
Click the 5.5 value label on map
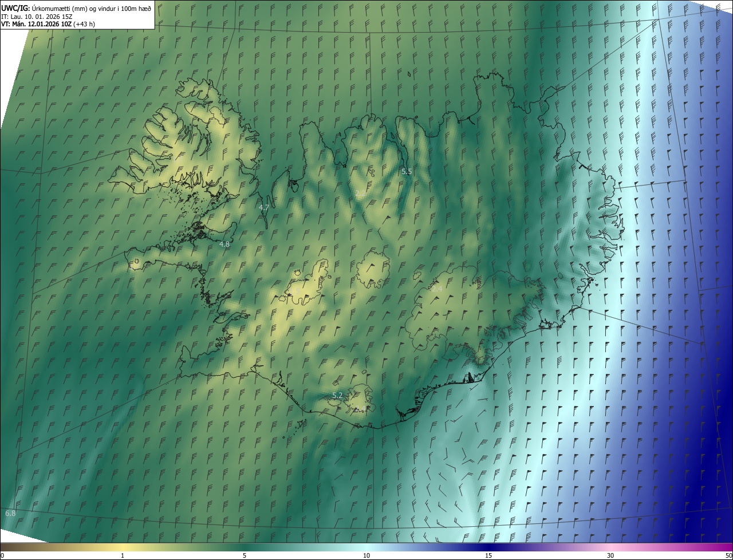[x=407, y=171]
